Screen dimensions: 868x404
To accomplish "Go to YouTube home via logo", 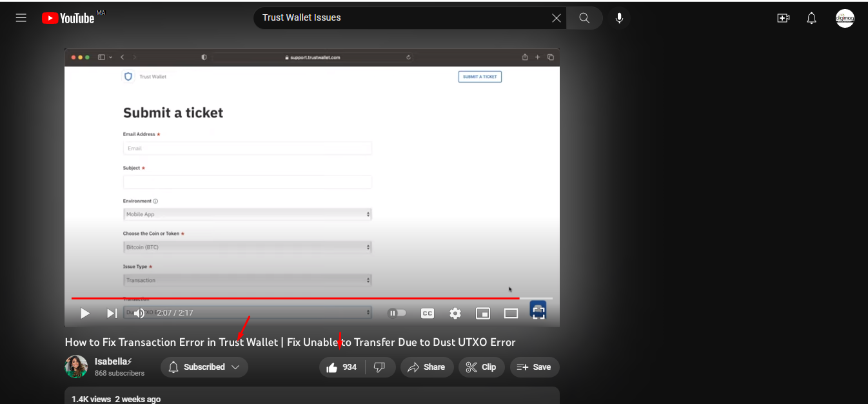I will tap(68, 18).
